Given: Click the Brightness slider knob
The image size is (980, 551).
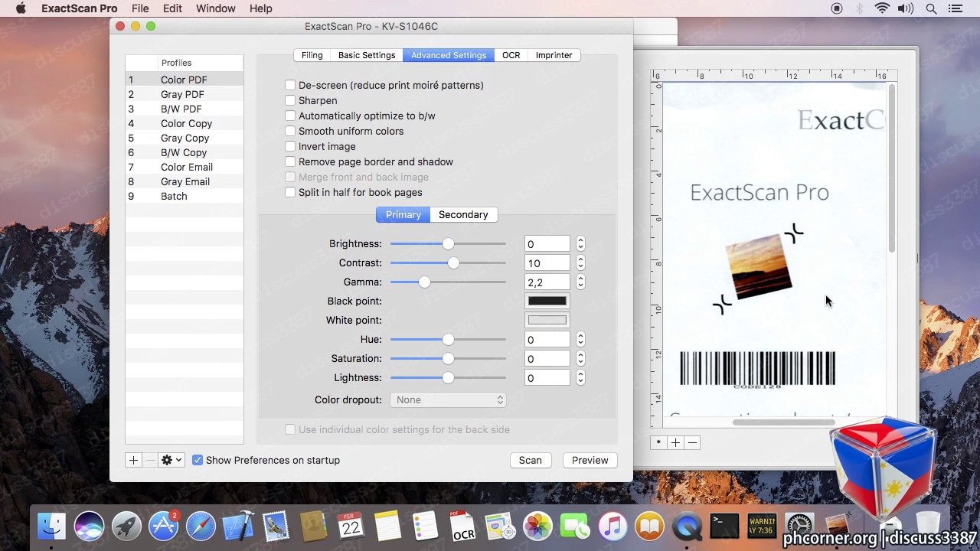Looking at the screenshot, I should coord(448,243).
